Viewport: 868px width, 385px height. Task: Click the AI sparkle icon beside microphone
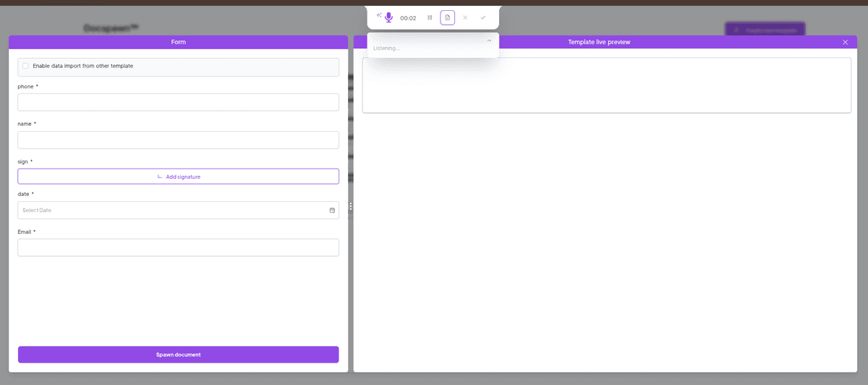379,14
